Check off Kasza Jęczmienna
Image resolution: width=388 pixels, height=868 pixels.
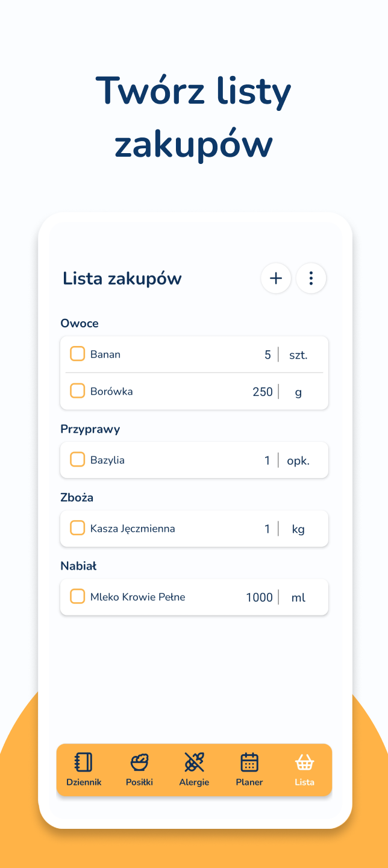click(77, 528)
